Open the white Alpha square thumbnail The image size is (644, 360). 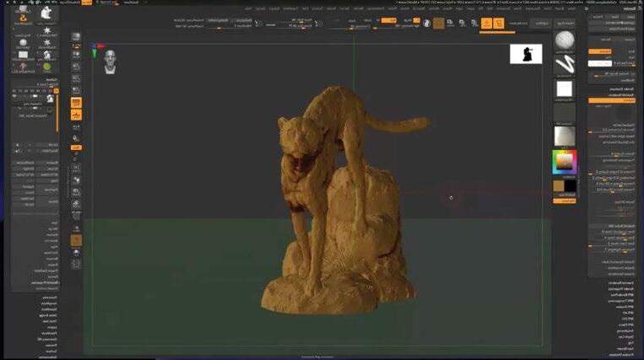[564, 89]
